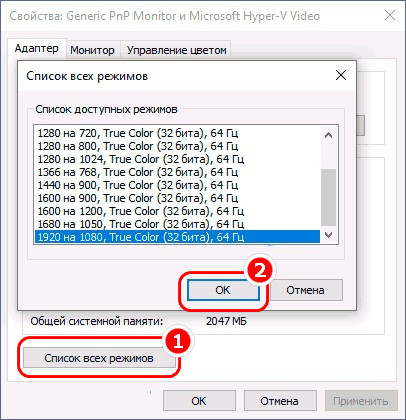Viewport: 406px width, 420px height.
Task: Select 1440 на 900 list item
Action: (177, 185)
